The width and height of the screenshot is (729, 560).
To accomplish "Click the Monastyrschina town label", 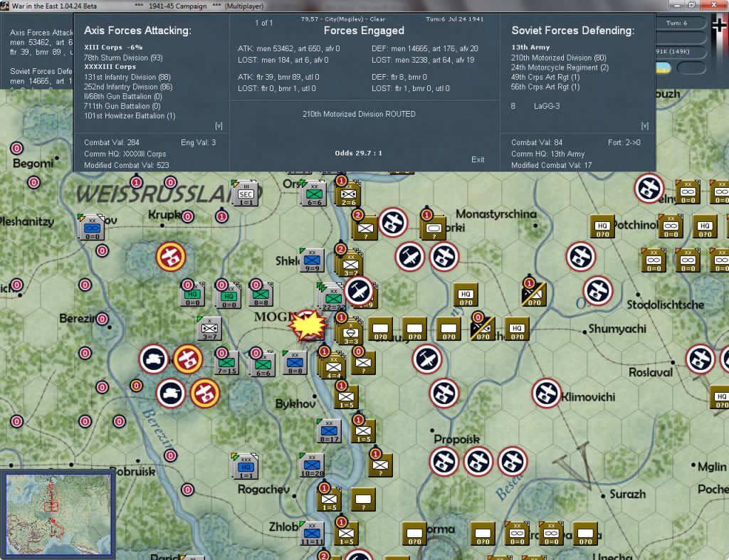I will click(x=495, y=214).
